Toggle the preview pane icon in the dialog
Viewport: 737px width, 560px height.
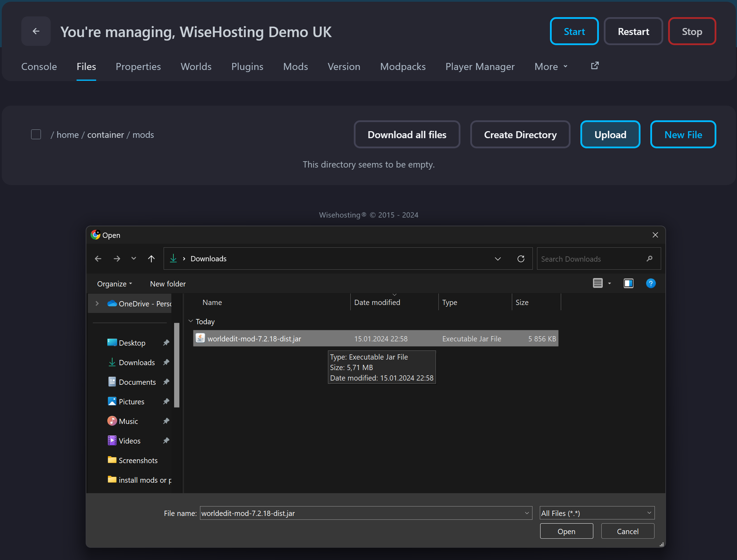(629, 283)
